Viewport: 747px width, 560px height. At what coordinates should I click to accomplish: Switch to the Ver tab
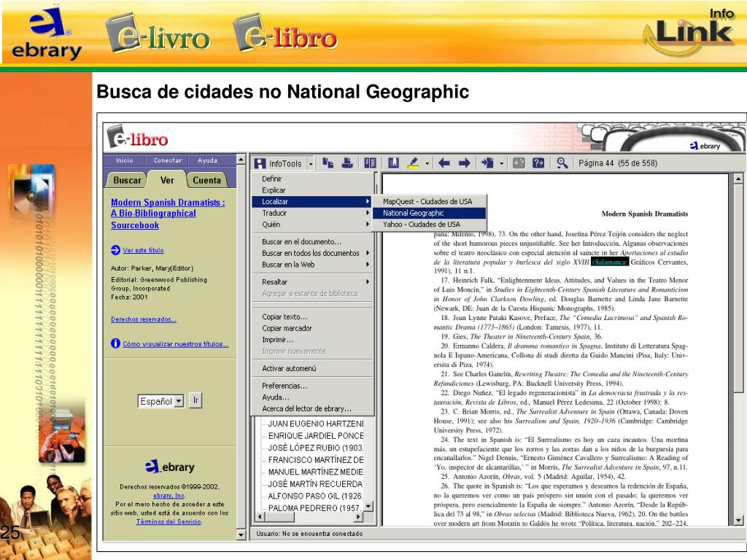[167, 180]
